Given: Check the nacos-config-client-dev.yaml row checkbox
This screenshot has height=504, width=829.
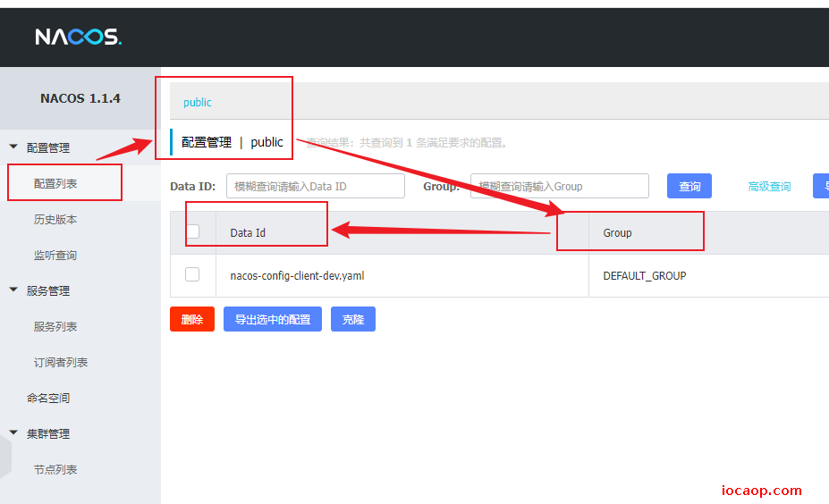Looking at the screenshot, I should [192, 274].
